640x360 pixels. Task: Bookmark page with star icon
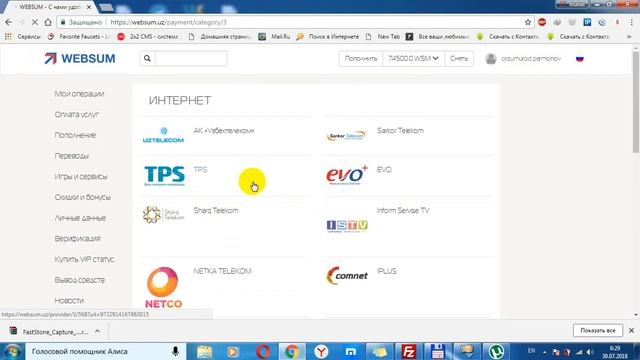click(x=528, y=22)
